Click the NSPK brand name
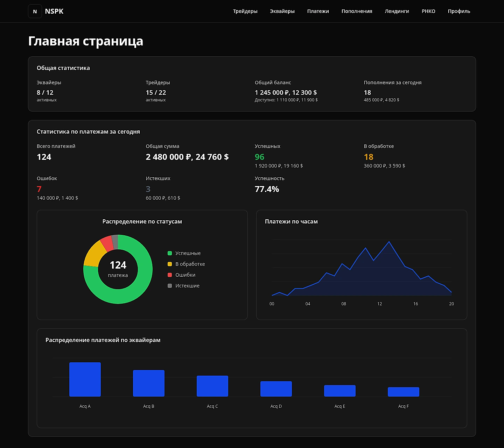Screen dimensions: 504x448 (x=54, y=11)
